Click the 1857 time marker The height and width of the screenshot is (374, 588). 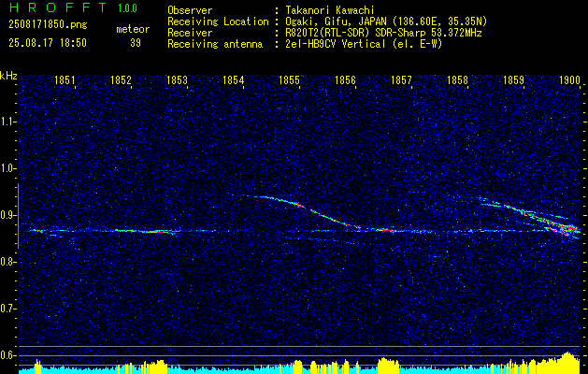pos(401,79)
